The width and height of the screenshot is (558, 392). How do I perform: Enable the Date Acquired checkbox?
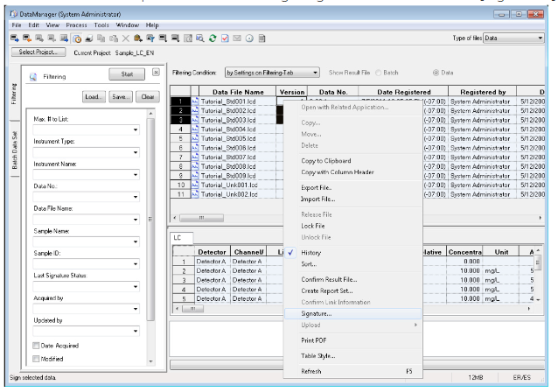pos(36,346)
